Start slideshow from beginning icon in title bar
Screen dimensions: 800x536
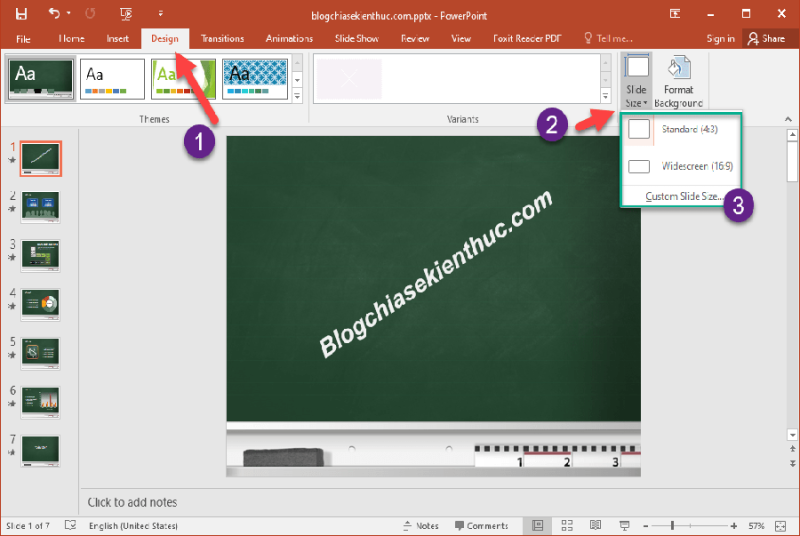coord(126,14)
